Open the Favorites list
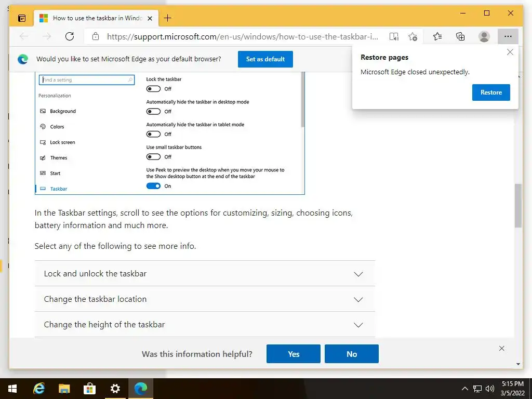 tap(437, 36)
